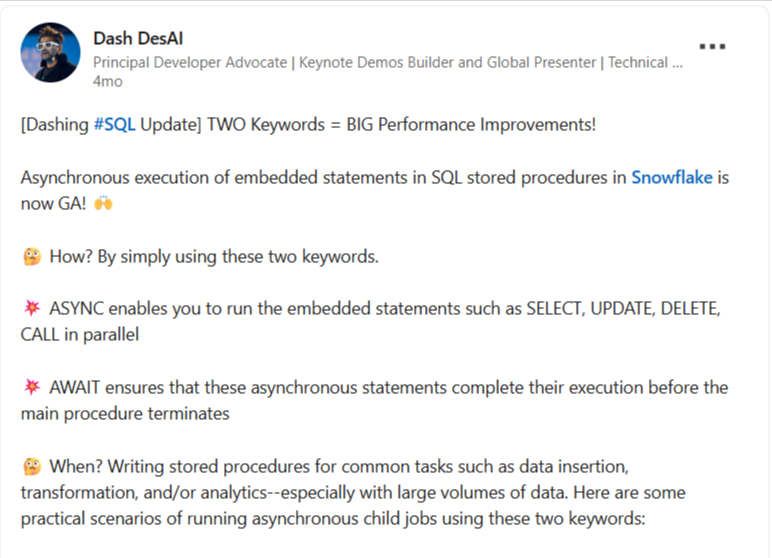Click Dash DesAI's profile picture
Screen dimensions: 772x558
pyautogui.click(x=50, y=52)
